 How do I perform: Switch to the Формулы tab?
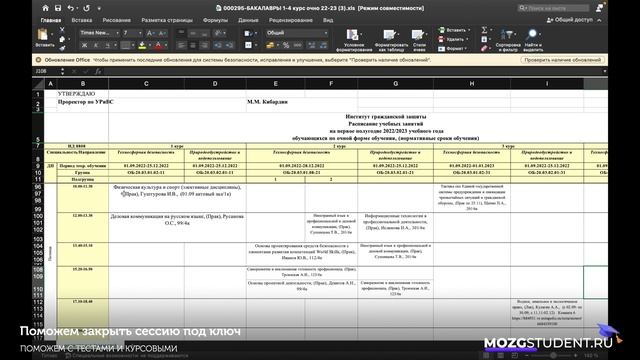click(x=215, y=20)
